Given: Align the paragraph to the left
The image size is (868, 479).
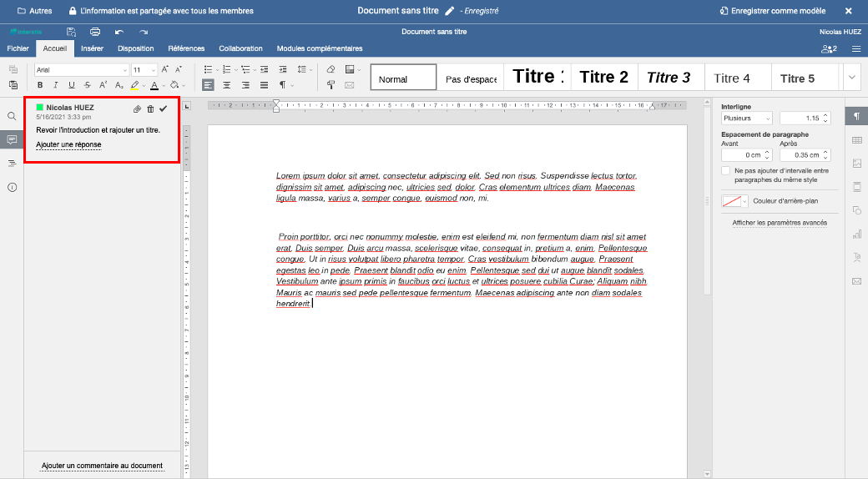Looking at the screenshot, I should 208,85.
